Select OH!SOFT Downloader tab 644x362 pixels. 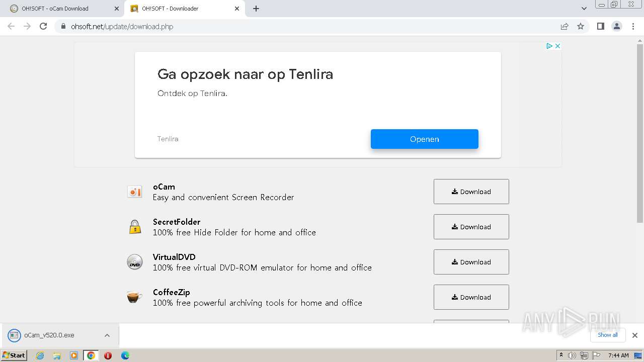184,9
